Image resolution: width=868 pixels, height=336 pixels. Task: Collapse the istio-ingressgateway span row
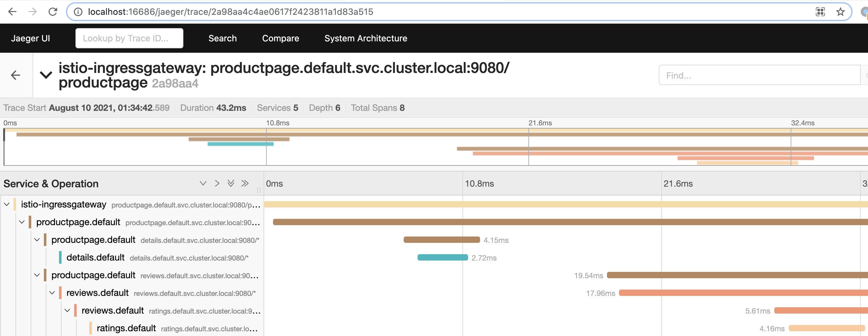coord(7,204)
